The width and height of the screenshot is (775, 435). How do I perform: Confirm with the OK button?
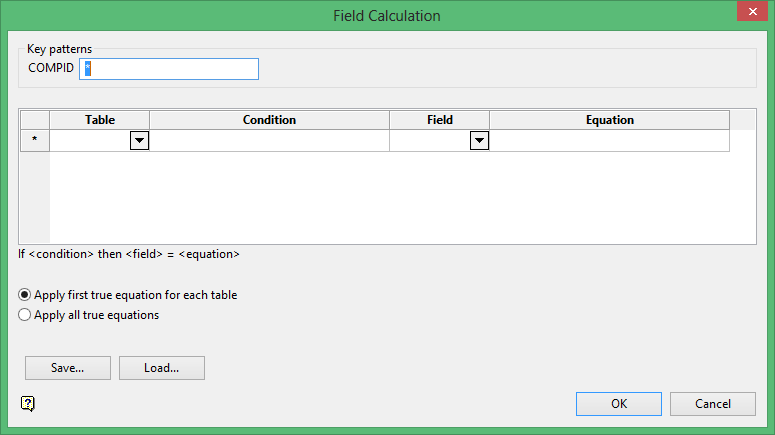619,403
